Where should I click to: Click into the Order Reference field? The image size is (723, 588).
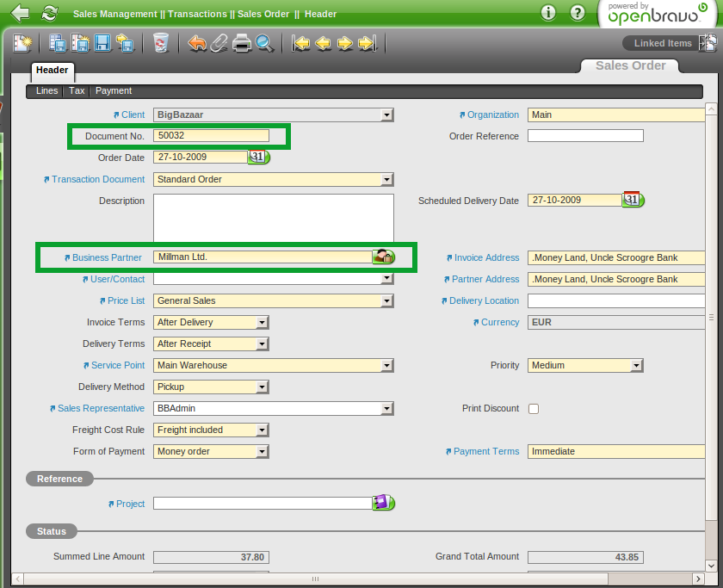click(585, 136)
